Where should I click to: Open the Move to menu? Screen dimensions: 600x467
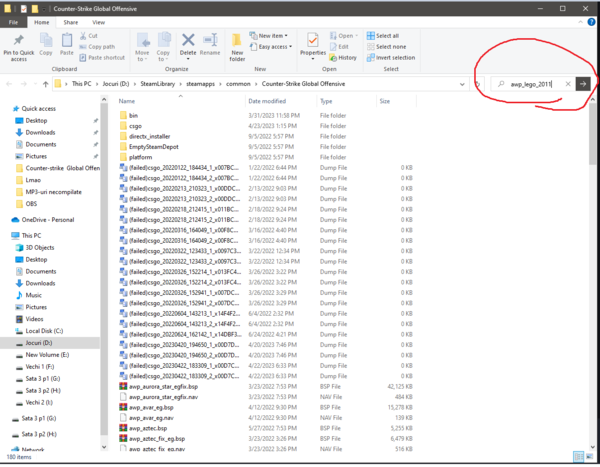coord(142,47)
